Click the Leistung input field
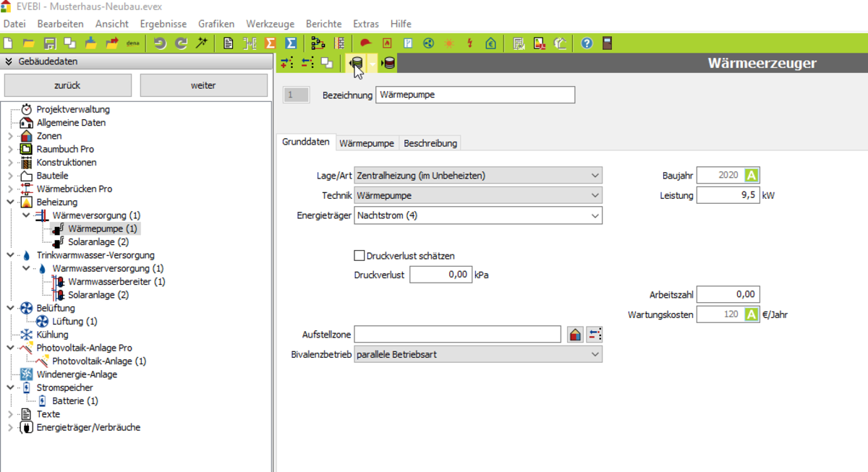 click(728, 195)
